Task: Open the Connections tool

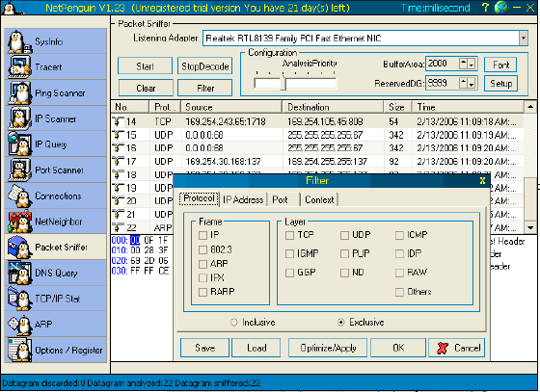Action: (x=56, y=196)
